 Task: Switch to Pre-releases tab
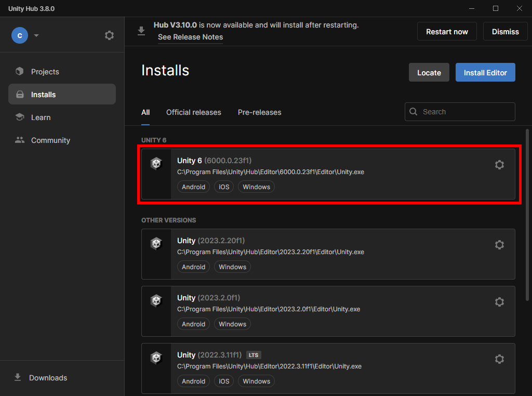[260, 112]
